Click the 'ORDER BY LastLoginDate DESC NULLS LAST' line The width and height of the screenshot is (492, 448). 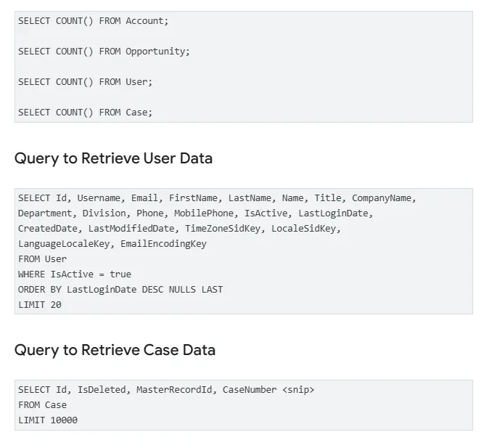[x=120, y=290]
